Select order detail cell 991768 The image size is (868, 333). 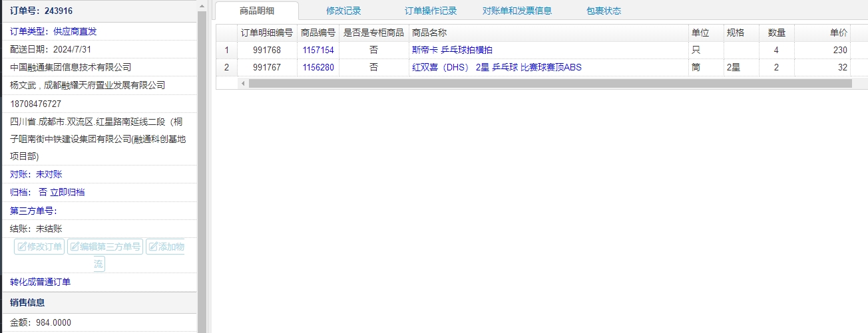point(266,50)
